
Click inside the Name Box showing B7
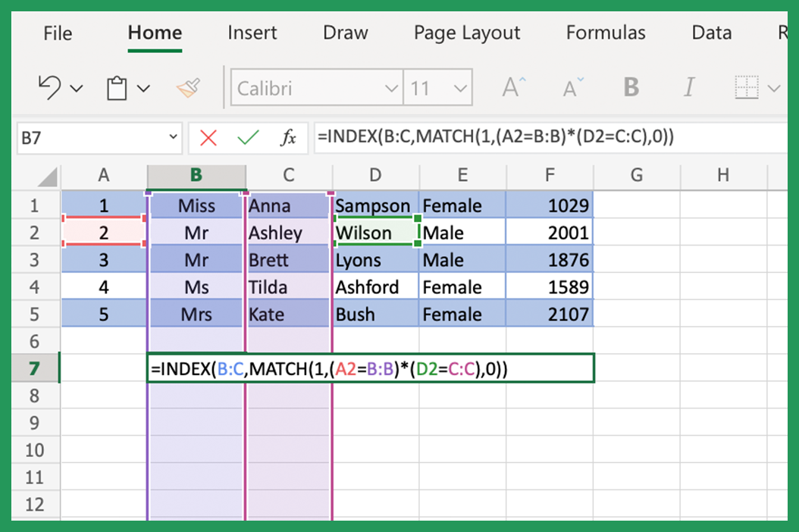[x=83, y=138]
